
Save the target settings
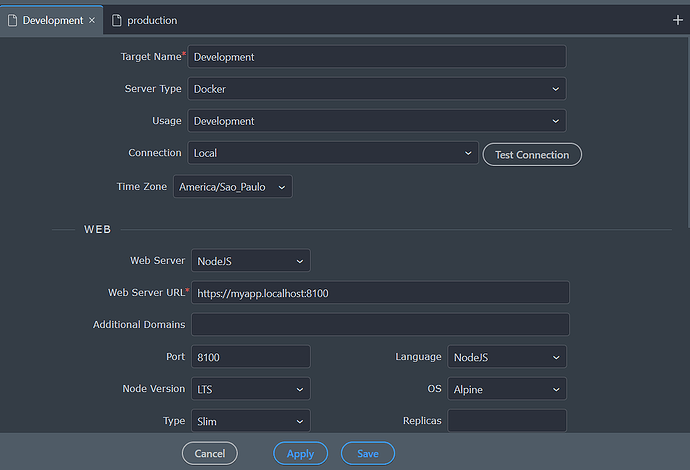(x=367, y=453)
